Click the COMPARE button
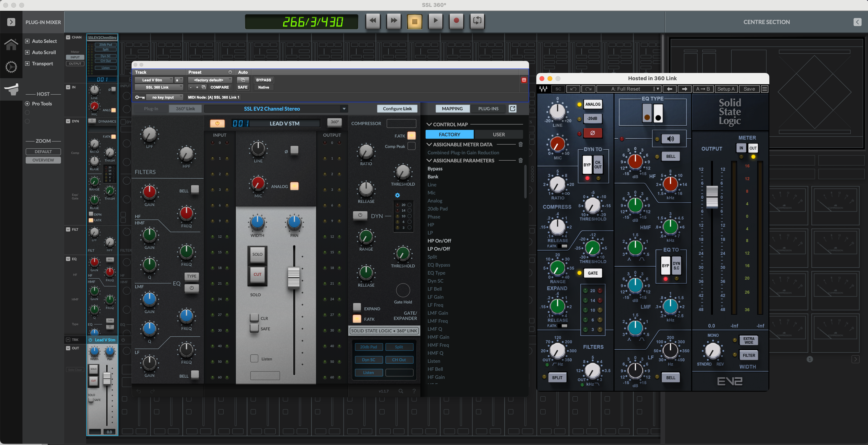Viewport: 868px width, 445px height. tap(219, 87)
